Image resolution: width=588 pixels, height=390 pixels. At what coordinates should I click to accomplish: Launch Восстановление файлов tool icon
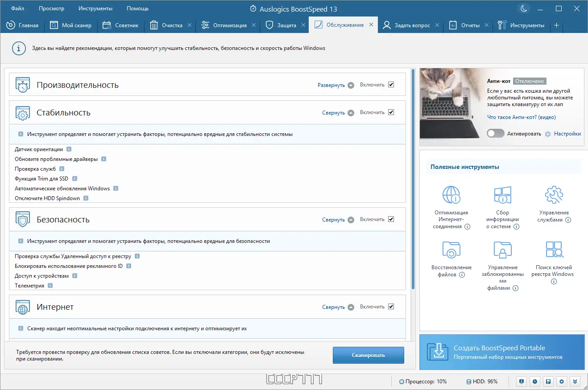[x=451, y=250]
